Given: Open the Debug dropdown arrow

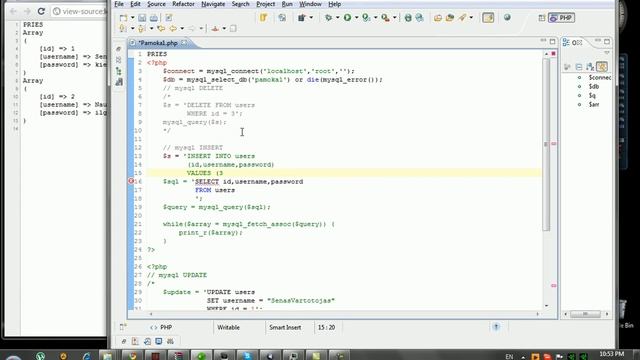Looking at the screenshot, I should (x=338, y=18).
